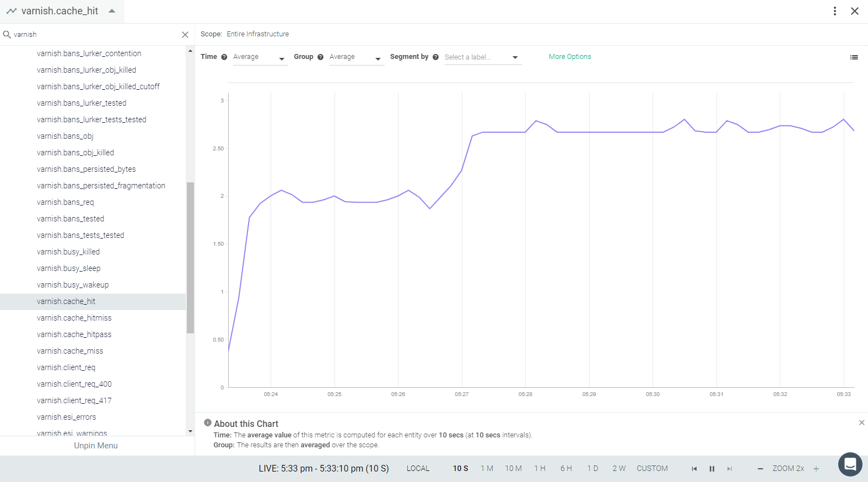Click the Time help question icon
The height and width of the screenshot is (482, 868).
point(224,57)
